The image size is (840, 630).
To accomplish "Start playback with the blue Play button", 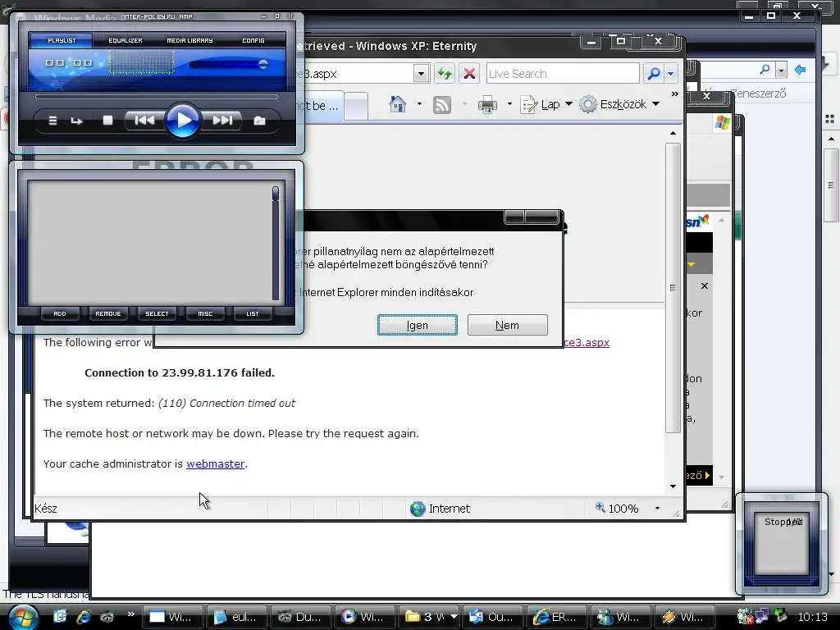I will pos(183,120).
